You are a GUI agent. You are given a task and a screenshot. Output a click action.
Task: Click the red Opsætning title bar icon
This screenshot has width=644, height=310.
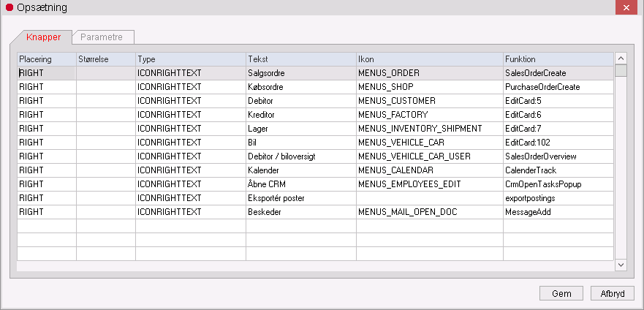pos(10,7)
